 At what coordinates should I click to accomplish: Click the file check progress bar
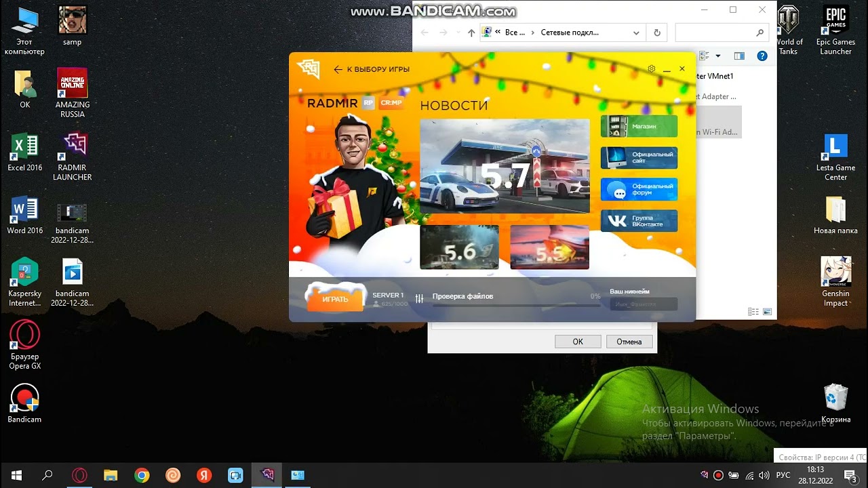coord(516,305)
